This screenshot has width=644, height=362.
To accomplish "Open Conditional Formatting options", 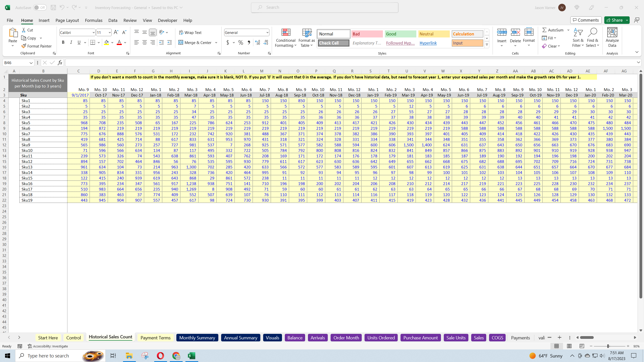I will click(x=285, y=38).
